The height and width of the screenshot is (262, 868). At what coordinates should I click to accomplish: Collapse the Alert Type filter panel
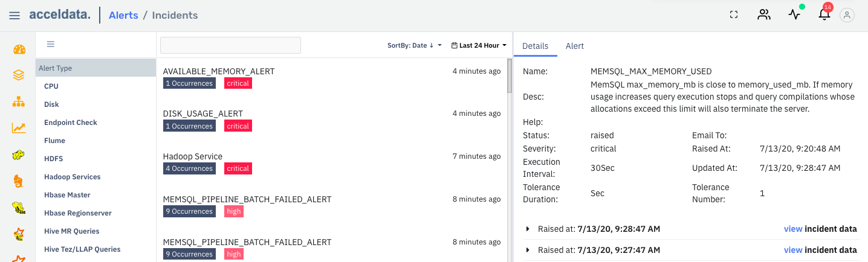point(51,44)
